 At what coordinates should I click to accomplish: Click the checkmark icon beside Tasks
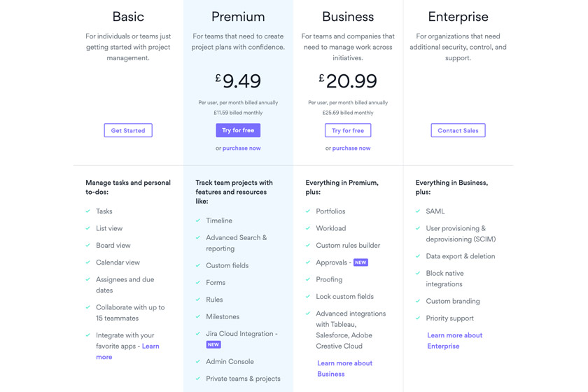pos(88,211)
